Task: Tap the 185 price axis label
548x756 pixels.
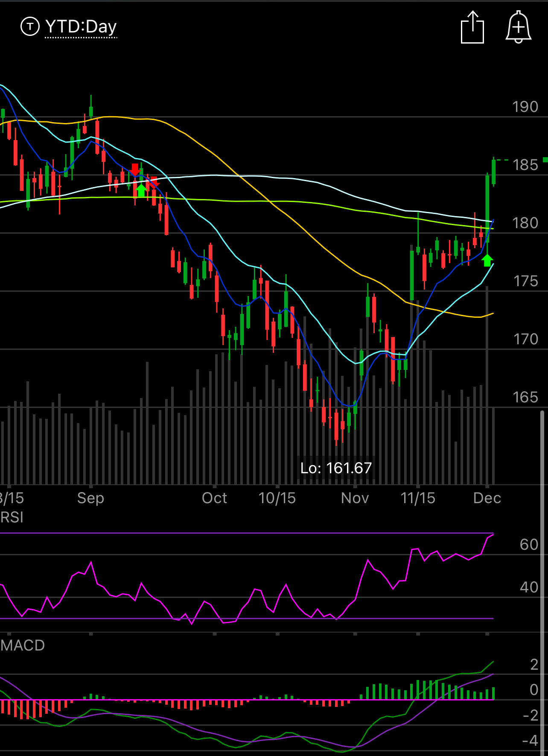Action: tap(525, 165)
